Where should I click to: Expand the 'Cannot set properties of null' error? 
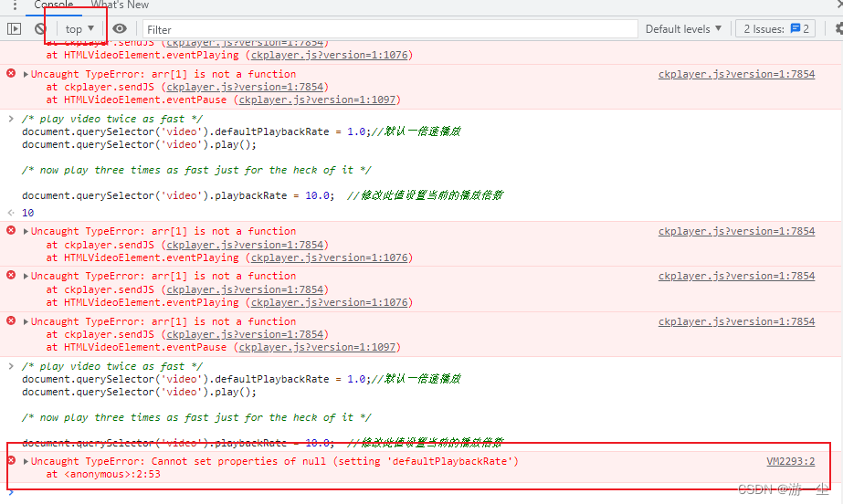[x=26, y=462]
